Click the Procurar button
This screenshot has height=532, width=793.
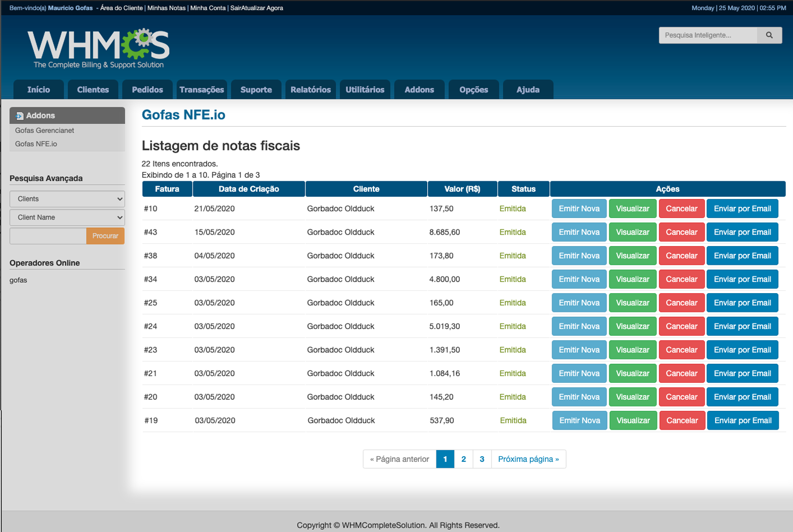105,236
